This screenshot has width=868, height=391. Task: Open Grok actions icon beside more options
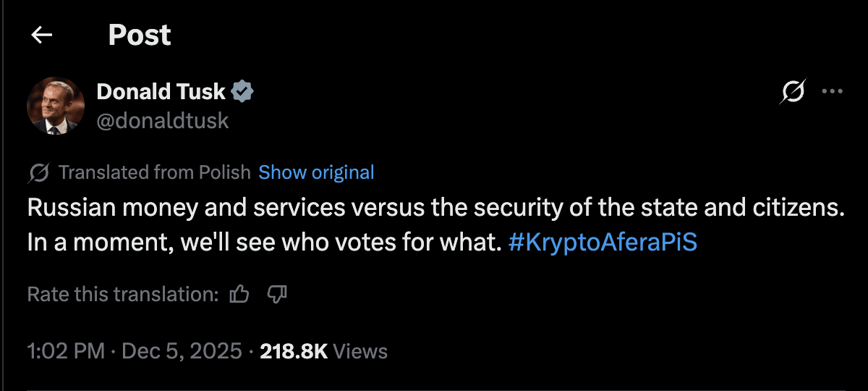[793, 92]
